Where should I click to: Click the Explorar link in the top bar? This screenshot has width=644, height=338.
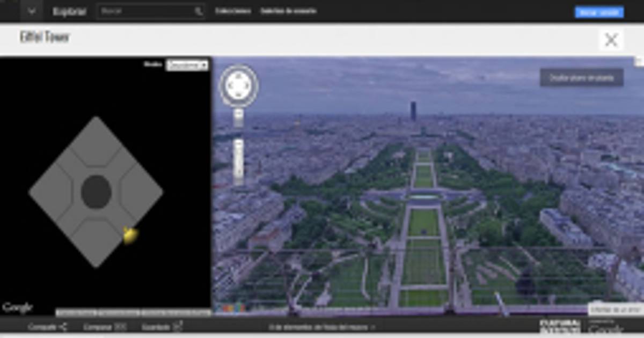(x=69, y=11)
